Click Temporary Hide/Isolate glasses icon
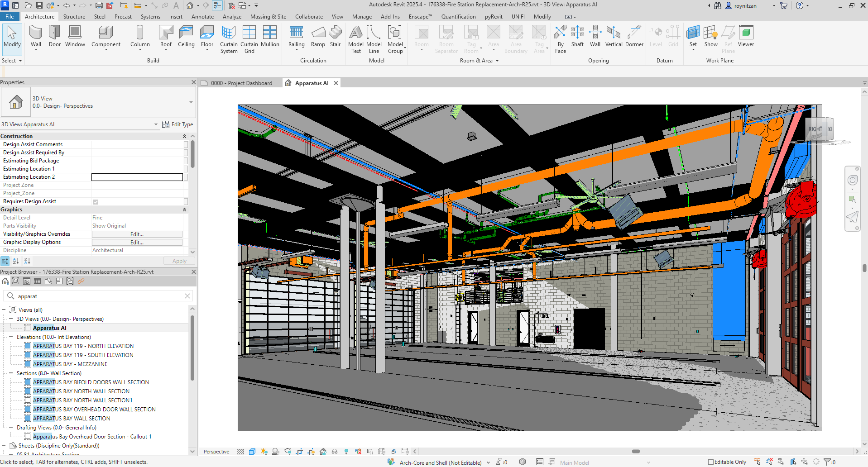 335,452
